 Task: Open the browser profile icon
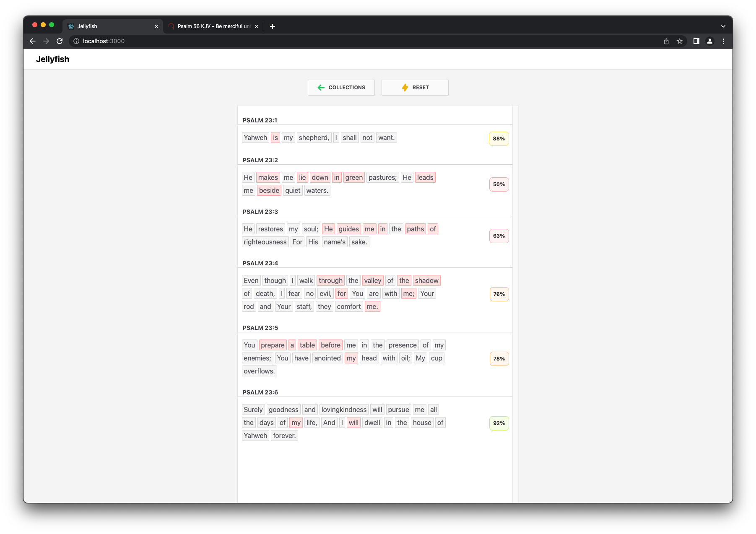coord(710,41)
